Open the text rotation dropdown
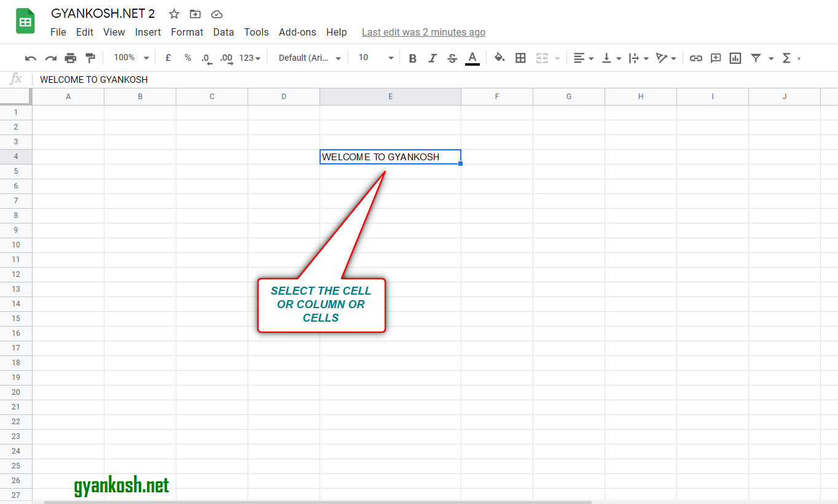Image resolution: width=838 pixels, height=504 pixels. (666, 58)
